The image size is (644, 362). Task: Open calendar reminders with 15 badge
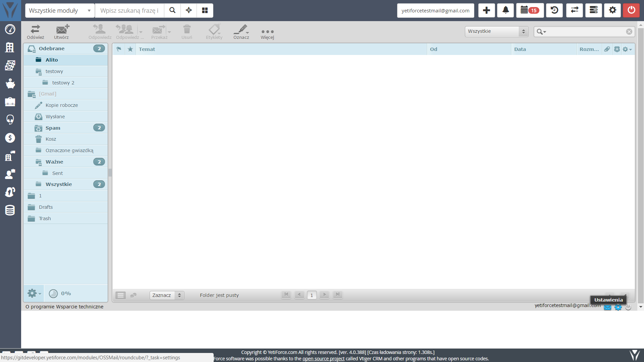(530, 10)
